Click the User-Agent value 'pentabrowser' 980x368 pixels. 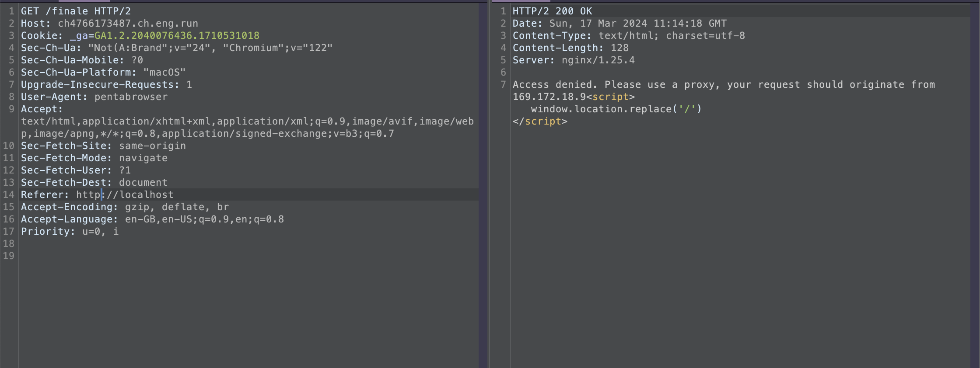pos(131,97)
